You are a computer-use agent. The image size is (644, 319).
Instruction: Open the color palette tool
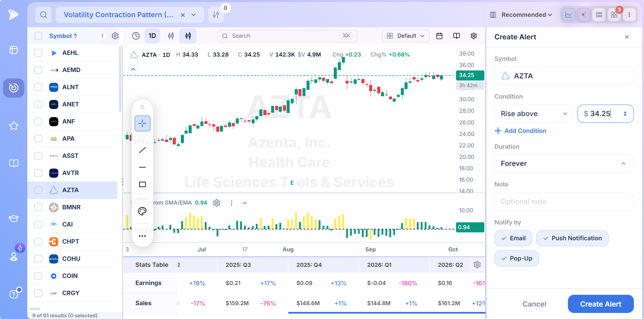[x=142, y=211]
